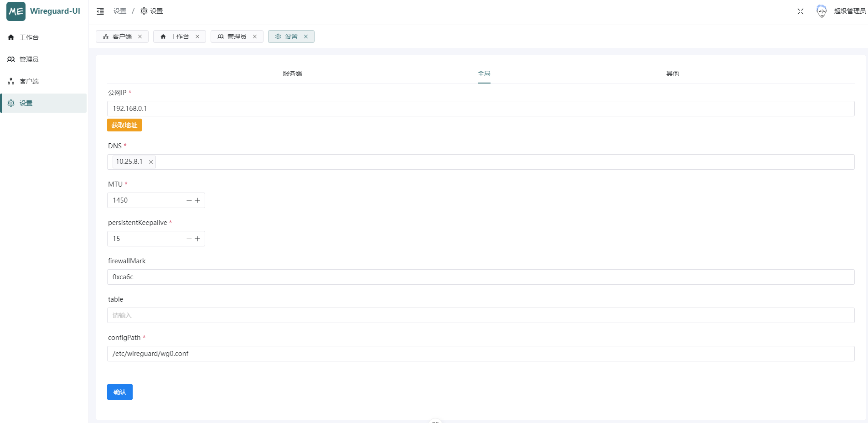Close the 管理员 page tab
Image resolution: width=868 pixels, height=423 pixels.
coord(255,37)
